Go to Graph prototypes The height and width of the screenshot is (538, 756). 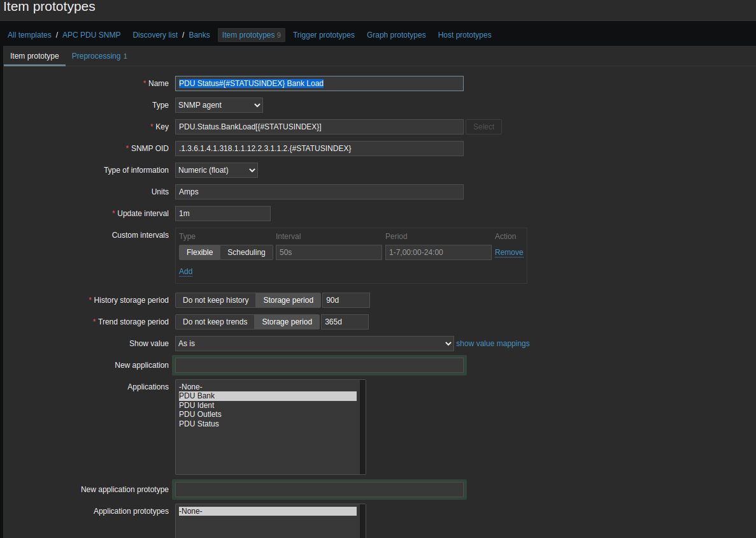pyautogui.click(x=396, y=35)
